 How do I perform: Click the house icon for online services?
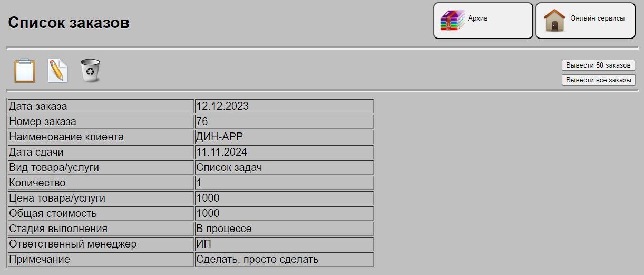(554, 21)
